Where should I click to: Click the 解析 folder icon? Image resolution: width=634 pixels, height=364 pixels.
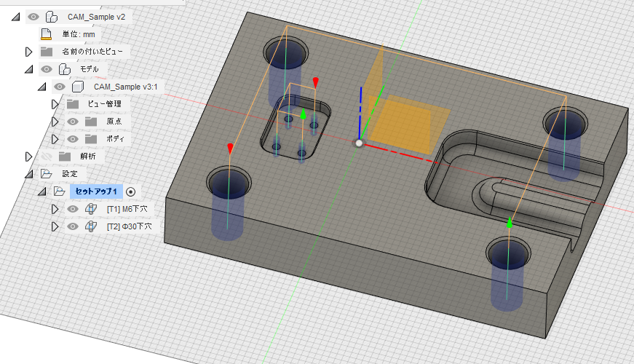point(65,156)
